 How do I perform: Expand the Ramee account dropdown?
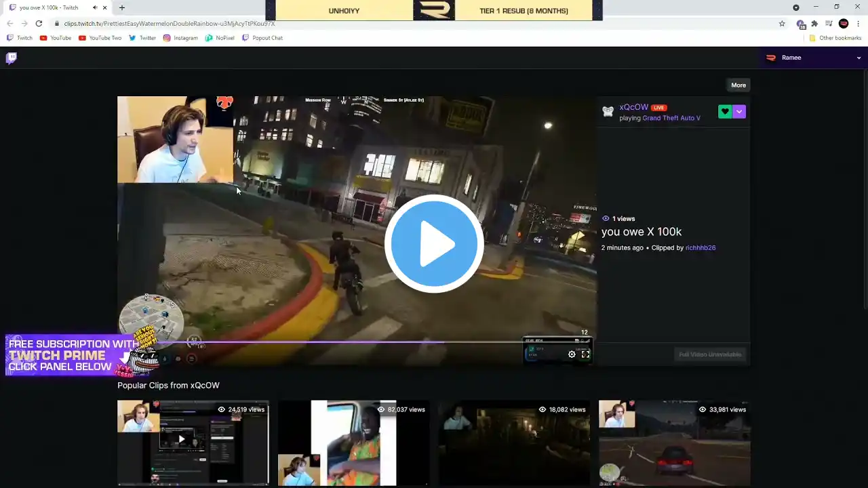tap(859, 58)
